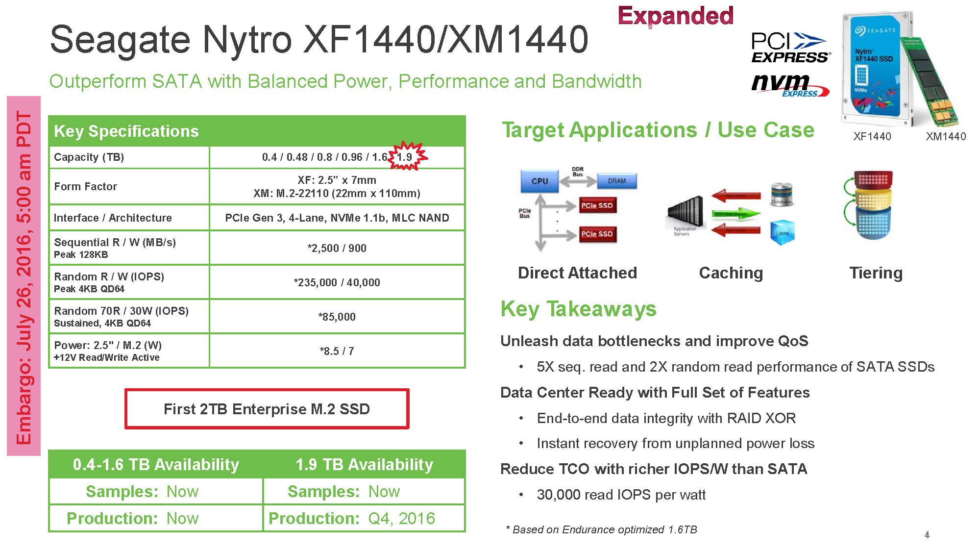Click the blue Cache cube icon

pos(782,233)
